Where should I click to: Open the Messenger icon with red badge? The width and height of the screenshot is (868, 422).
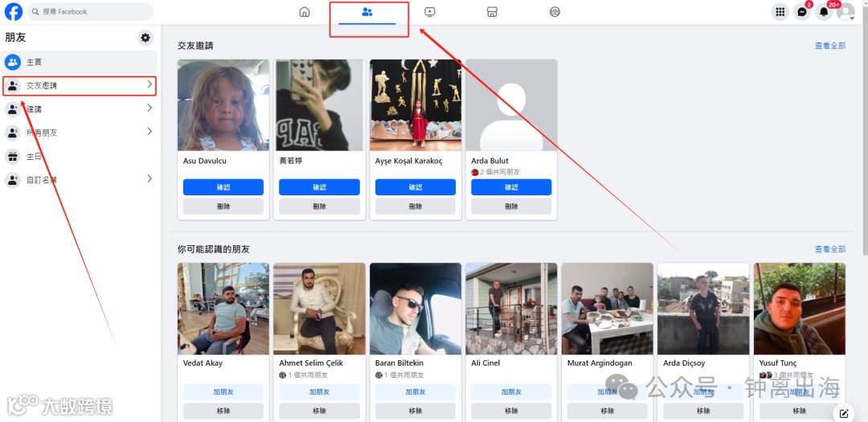801,11
